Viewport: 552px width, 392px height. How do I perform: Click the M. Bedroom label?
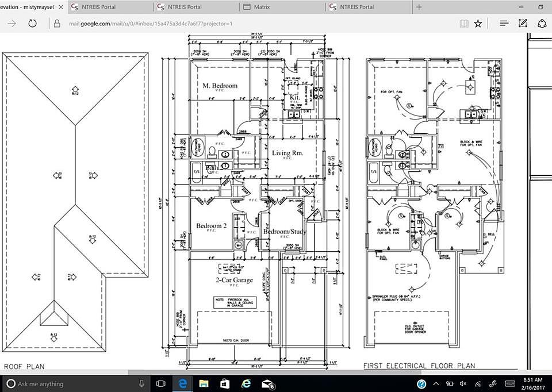[220, 86]
